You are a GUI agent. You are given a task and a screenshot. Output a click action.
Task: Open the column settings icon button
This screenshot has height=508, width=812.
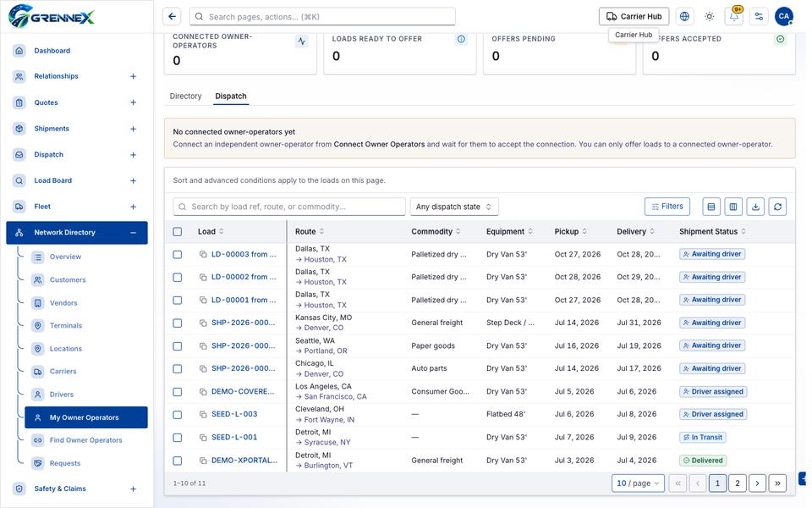[x=733, y=207]
